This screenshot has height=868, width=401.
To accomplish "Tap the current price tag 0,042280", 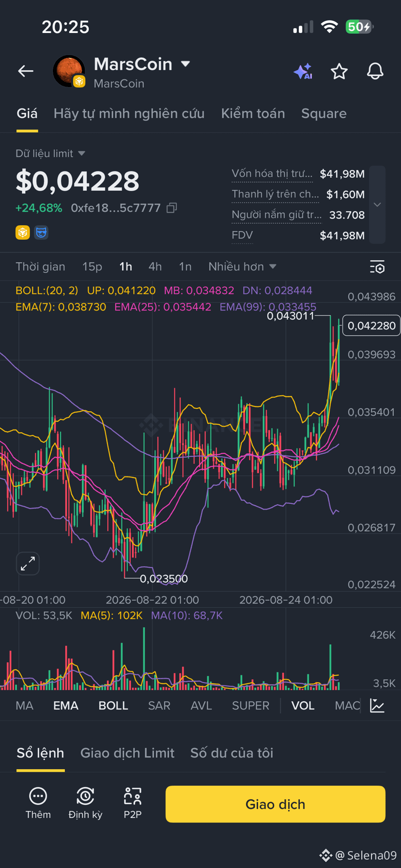I will click(371, 325).
